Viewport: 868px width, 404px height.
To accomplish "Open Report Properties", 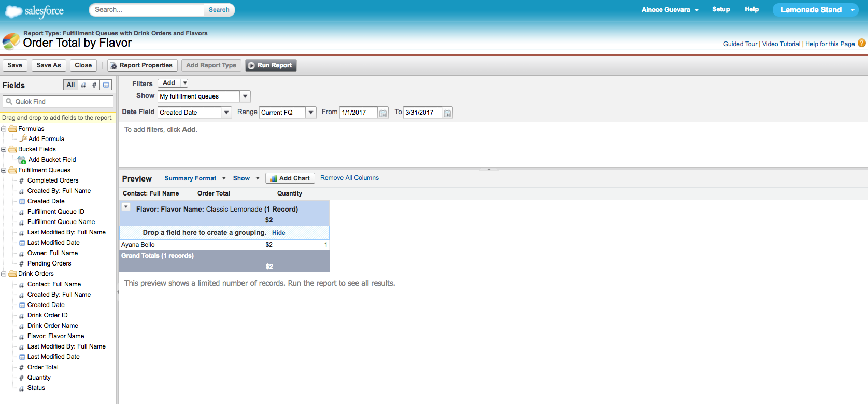I will 143,65.
